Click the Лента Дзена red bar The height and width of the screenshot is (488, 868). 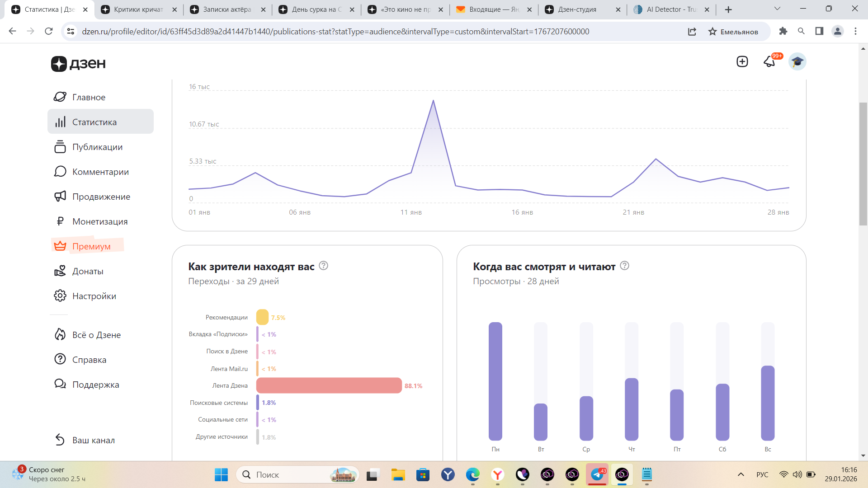click(x=329, y=385)
